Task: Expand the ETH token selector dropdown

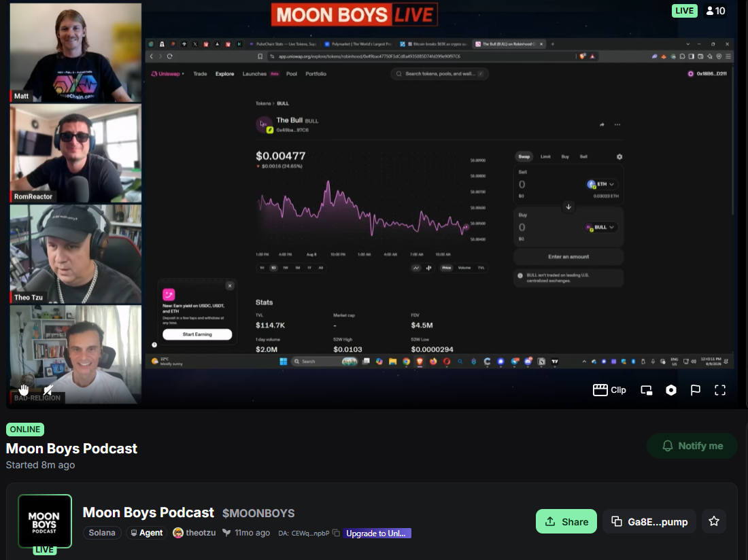Action: (601, 184)
